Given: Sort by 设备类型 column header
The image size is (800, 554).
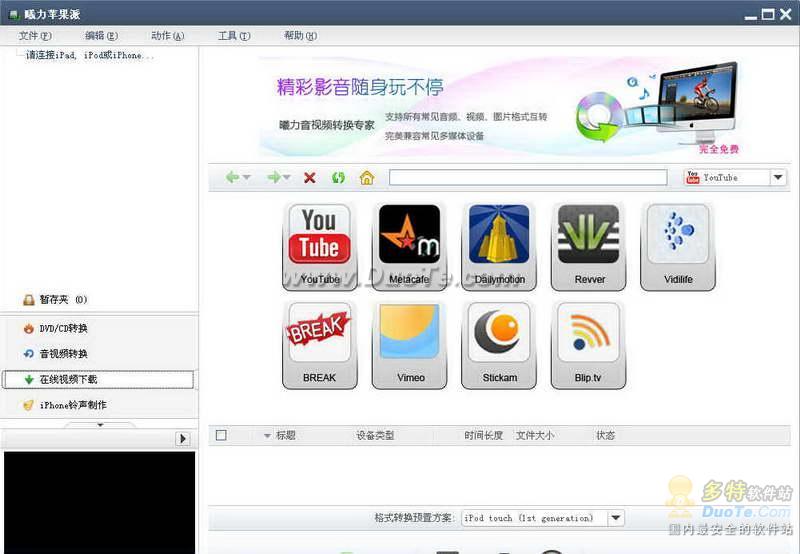Looking at the screenshot, I should coord(375,435).
